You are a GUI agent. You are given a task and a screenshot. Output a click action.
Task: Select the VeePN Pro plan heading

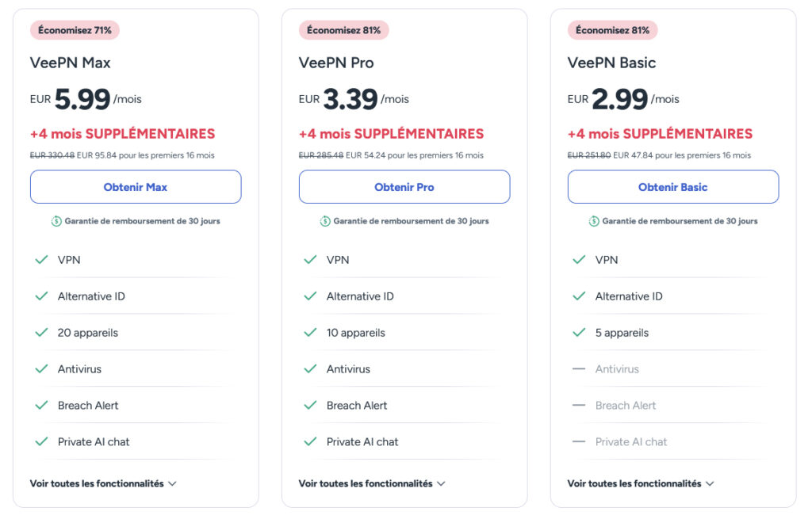tap(337, 63)
